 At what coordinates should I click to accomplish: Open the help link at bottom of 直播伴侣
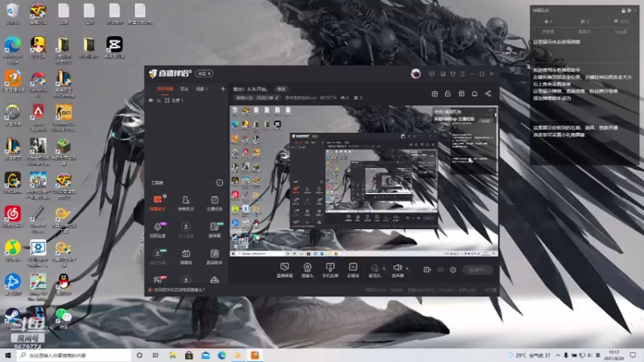(x=179, y=290)
